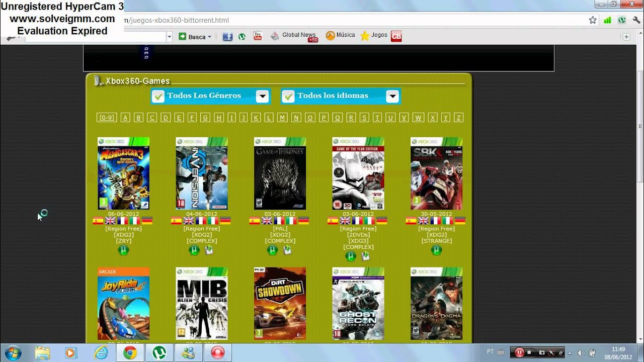Open the Global News bookmark
The image size is (644, 362).
click(x=294, y=36)
